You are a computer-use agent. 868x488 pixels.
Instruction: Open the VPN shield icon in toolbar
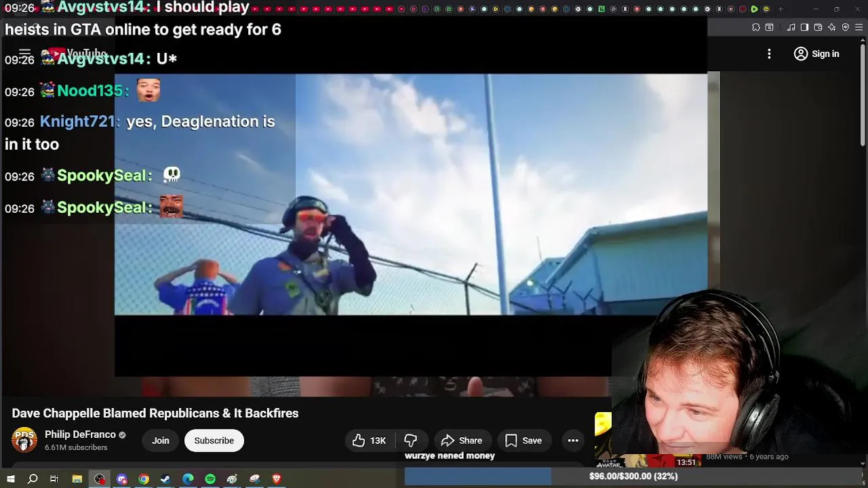click(846, 27)
